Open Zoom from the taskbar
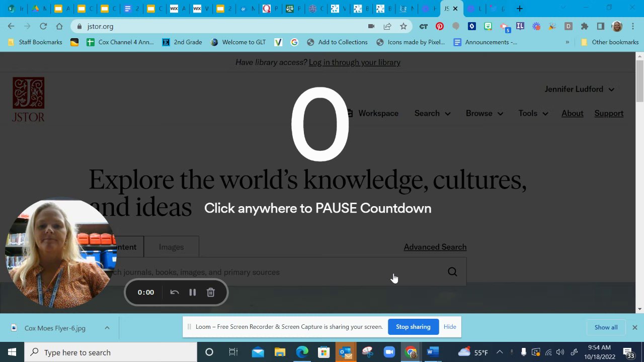This screenshot has width=644, height=362. coord(389,352)
